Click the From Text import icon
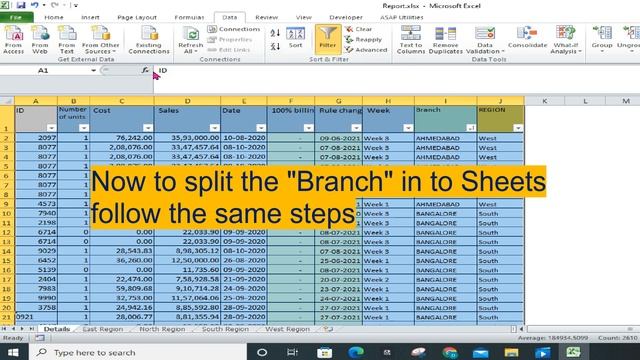This screenshot has height=360, width=640. 67,40
